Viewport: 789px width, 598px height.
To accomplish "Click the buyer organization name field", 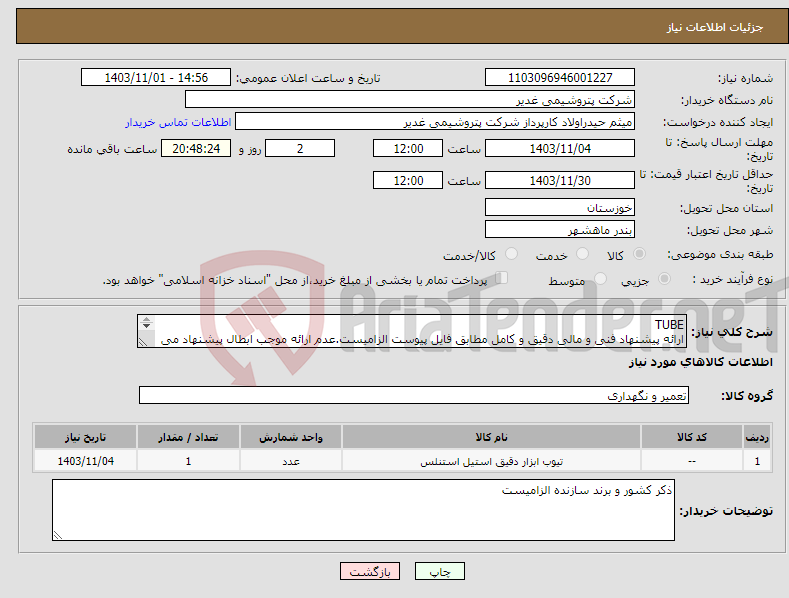I will (410, 100).
